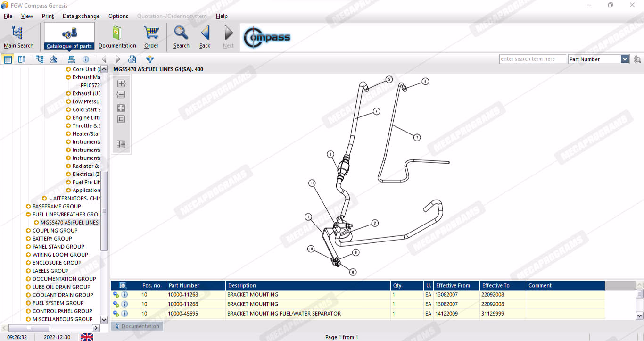Select the Catalogue of parts button

click(x=69, y=36)
